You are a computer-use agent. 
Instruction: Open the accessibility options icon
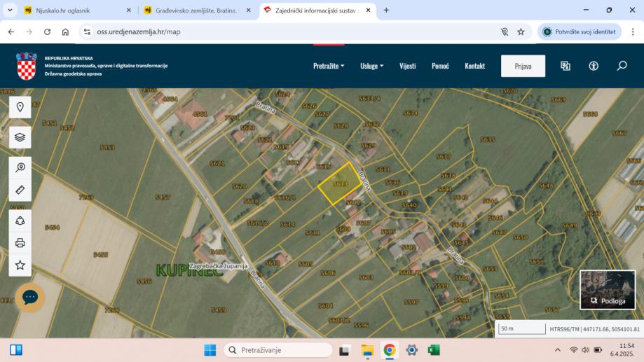point(594,66)
